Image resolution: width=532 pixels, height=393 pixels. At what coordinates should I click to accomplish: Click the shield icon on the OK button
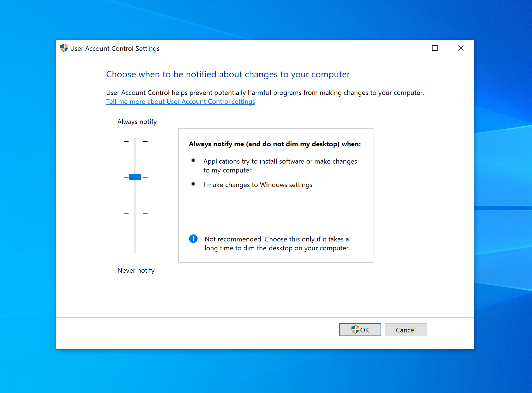click(x=355, y=330)
